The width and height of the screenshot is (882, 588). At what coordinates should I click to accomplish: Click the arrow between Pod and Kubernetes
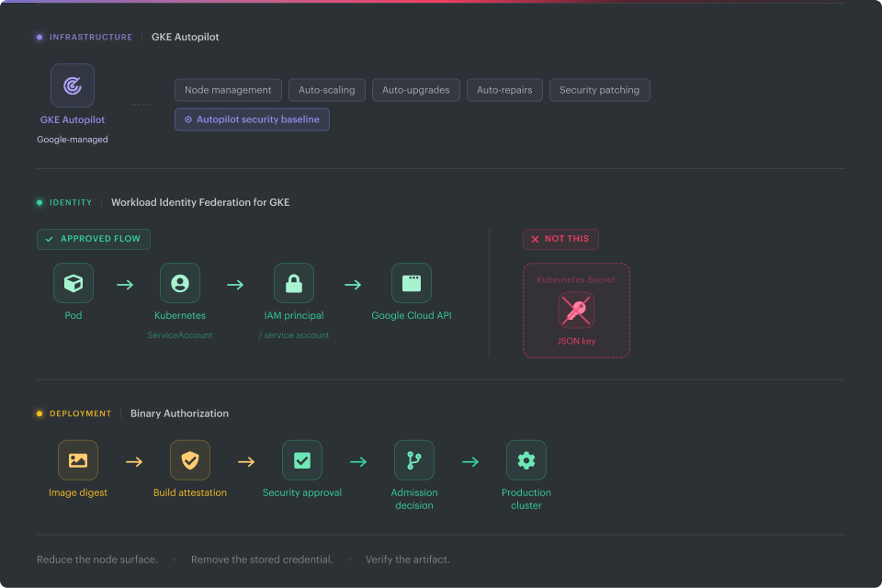(x=125, y=285)
